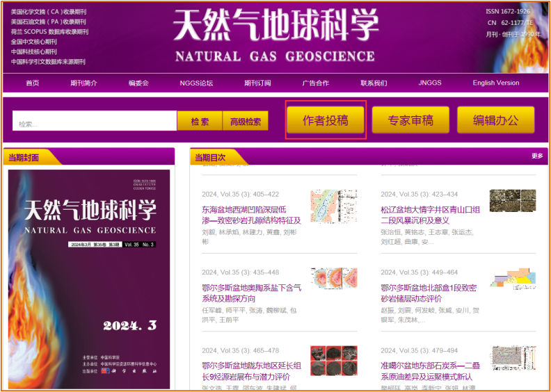Click the 天然气地球科学 banner title

click(275, 25)
